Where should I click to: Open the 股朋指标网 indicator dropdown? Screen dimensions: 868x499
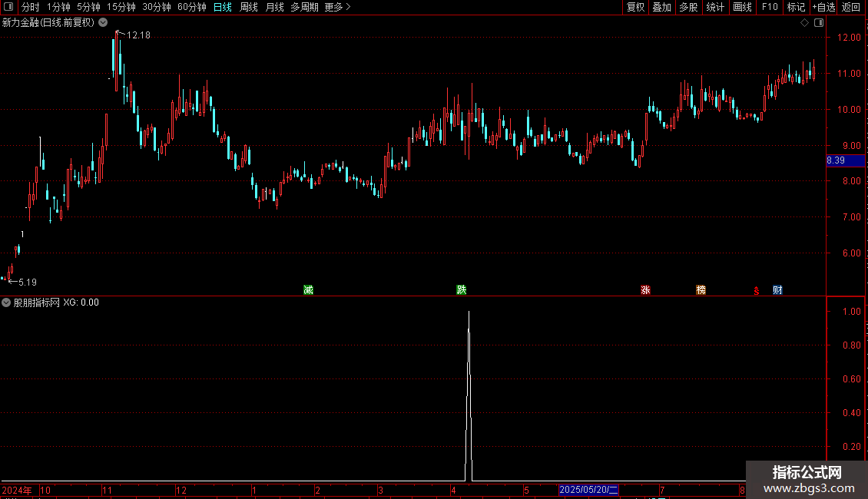[6, 302]
